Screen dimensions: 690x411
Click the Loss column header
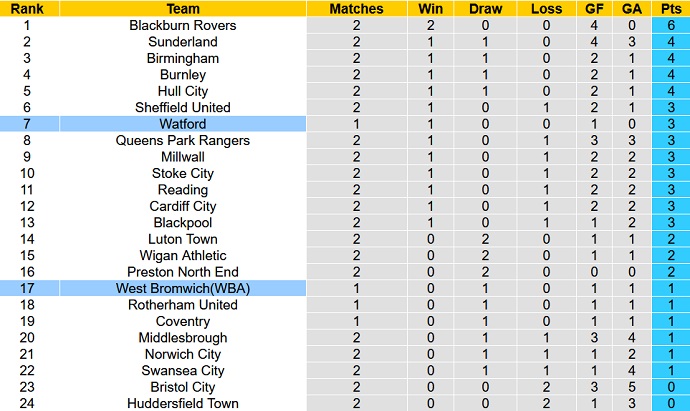click(546, 8)
